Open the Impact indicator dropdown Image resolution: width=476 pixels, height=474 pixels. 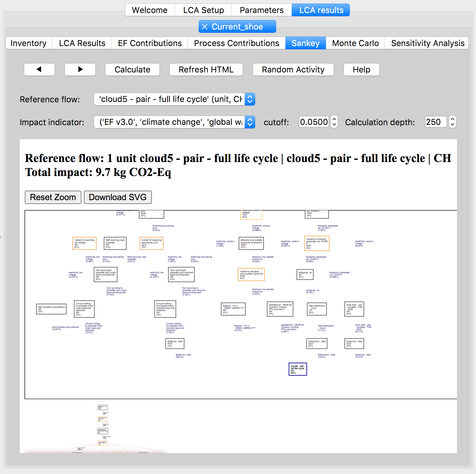click(250, 122)
